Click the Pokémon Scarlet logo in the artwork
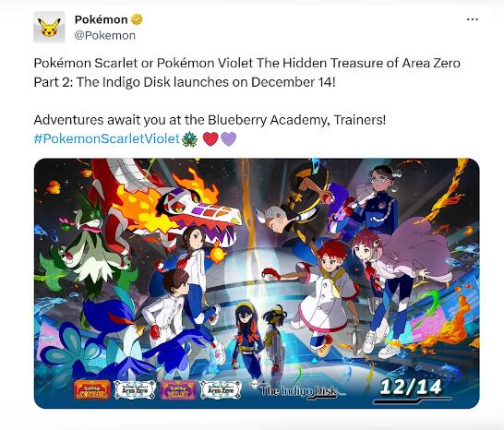 coord(92,389)
